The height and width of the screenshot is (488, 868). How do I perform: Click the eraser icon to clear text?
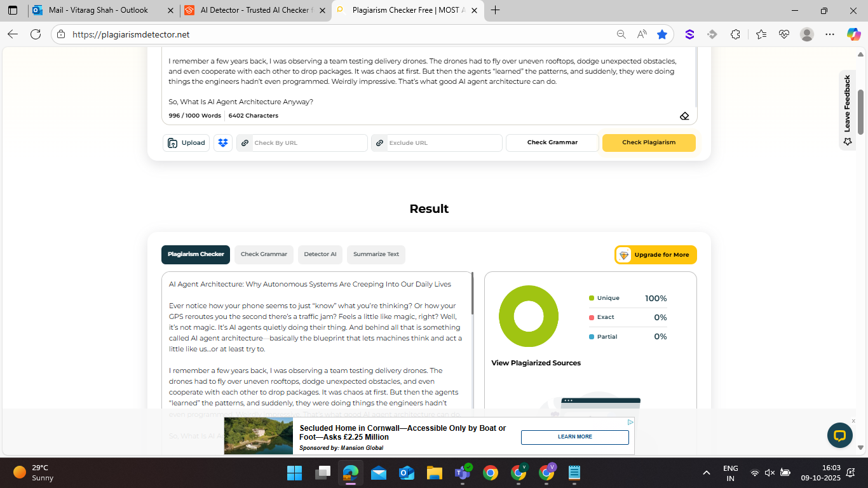684,116
